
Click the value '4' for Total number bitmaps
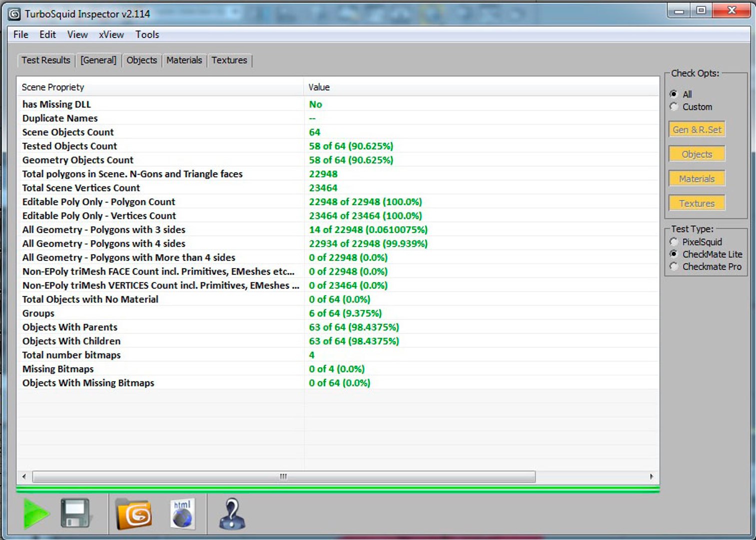312,355
